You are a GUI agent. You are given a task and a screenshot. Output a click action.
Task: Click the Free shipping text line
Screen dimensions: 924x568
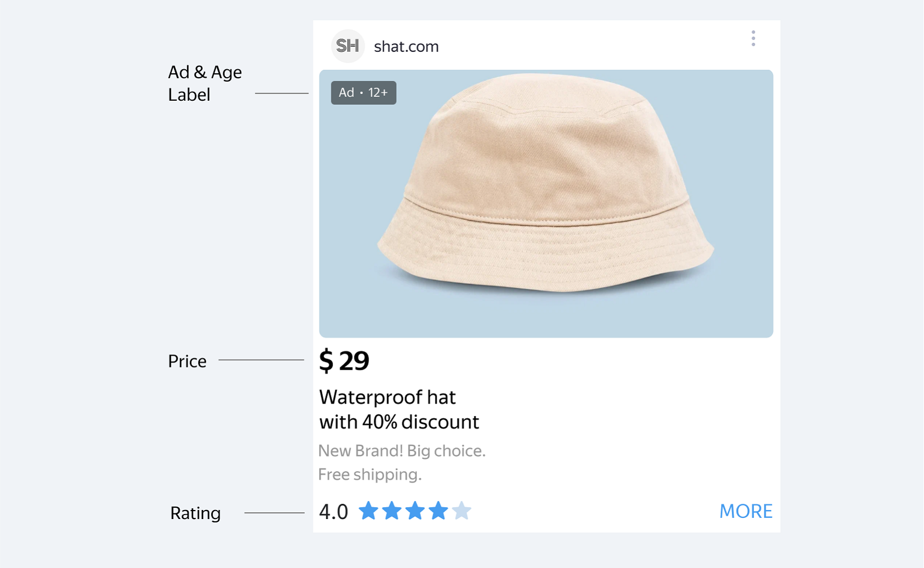[370, 475]
